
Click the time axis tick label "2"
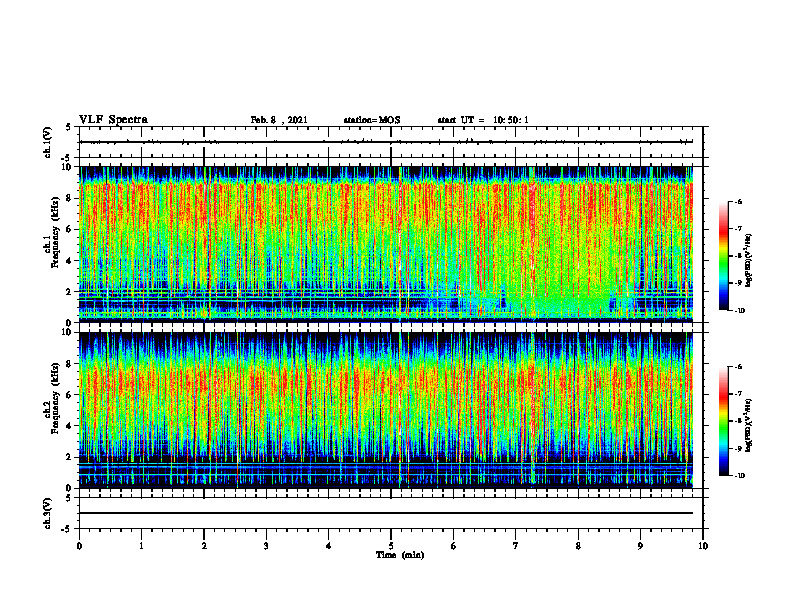click(x=204, y=546)
